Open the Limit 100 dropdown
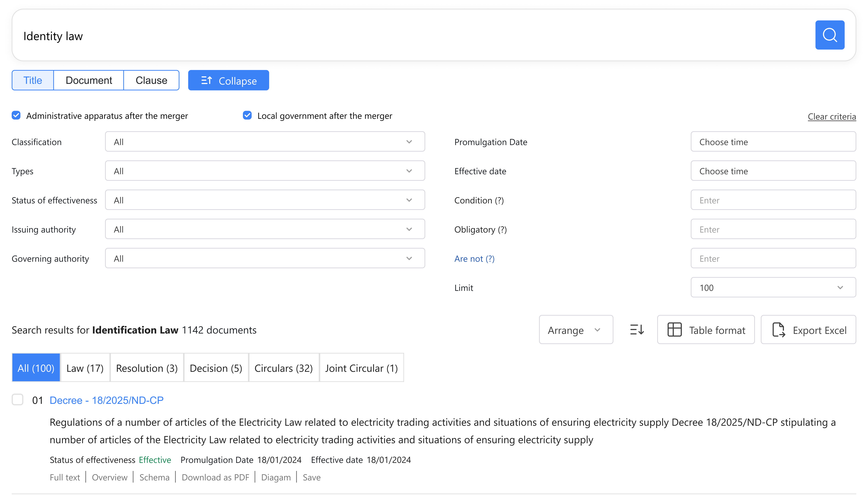Screen dimensions: 868x503 coord(773,287)
